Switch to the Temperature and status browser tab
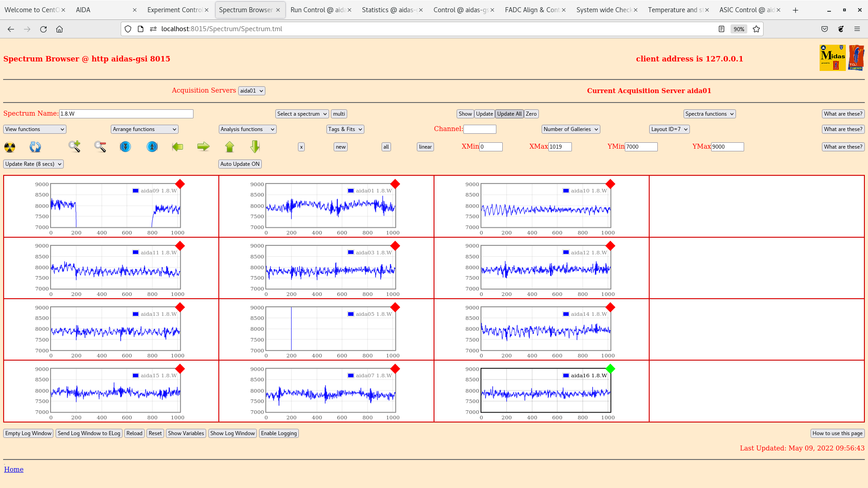Screen dimensions: 868x488 [674, 10]
